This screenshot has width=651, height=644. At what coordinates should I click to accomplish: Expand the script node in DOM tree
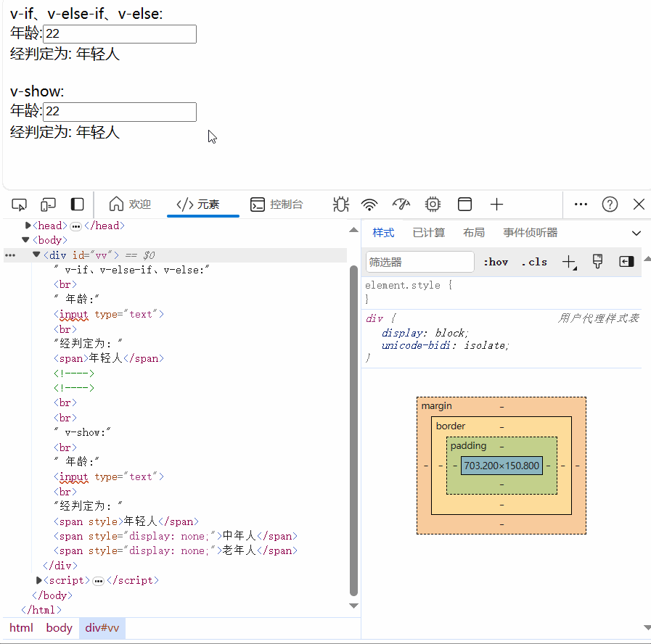click(38, 579)
